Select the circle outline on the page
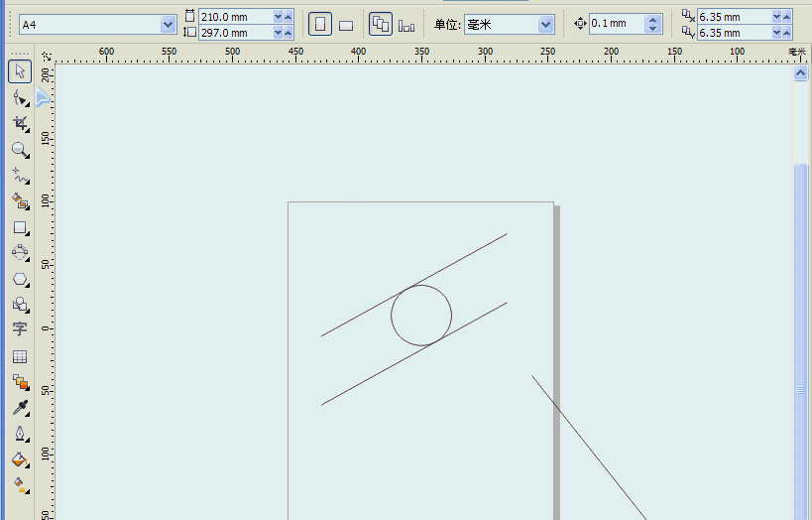Image resolution: width=812 pixels, height=520 pixels. pyautogui.click(x=421, y=316)
